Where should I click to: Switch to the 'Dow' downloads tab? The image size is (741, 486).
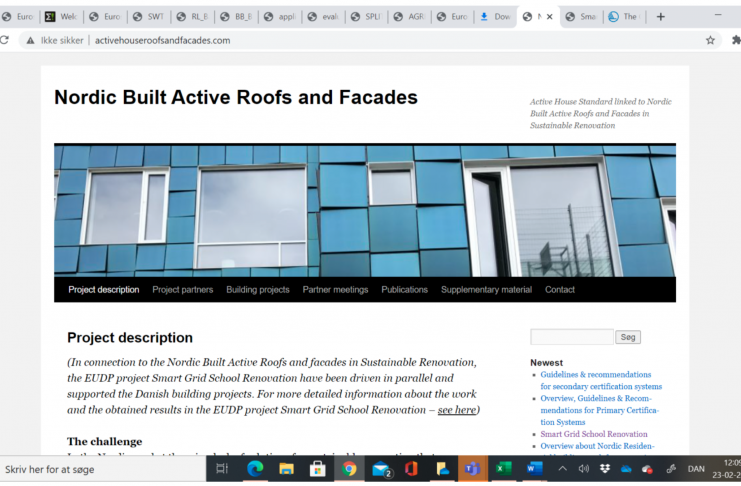click(x=496, y=17)
